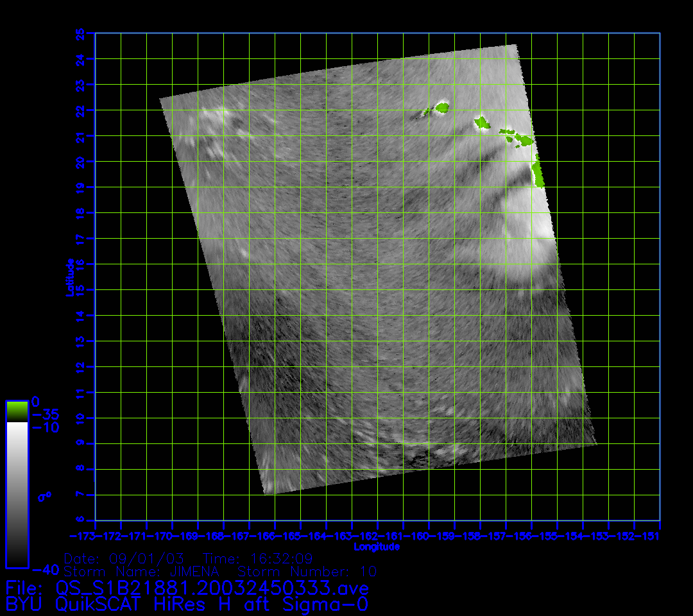
Task: Click the green Kauai island shape
Action: tap(442, 107)
